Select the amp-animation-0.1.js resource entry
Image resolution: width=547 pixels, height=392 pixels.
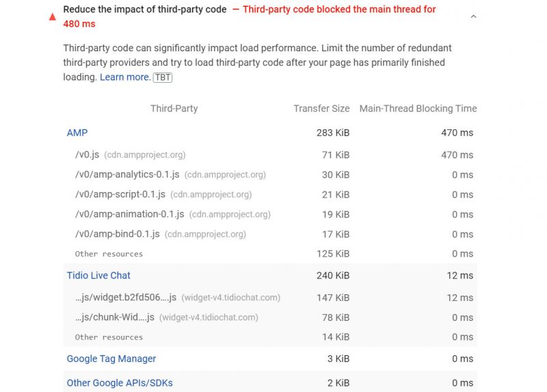pos(130,215)
